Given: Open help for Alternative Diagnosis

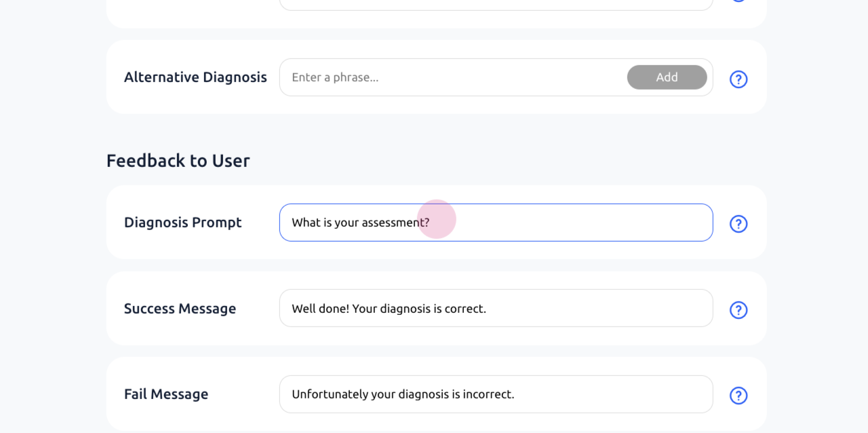Looking at the screenshot, I should 738,79.
